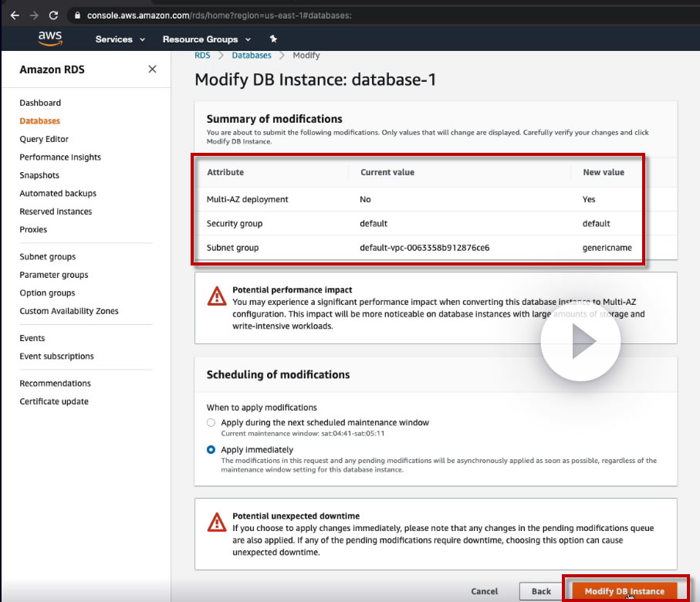Click the Modify DB Instance button
The width and height of the screenshot is (700, 602).
[624, 591]
